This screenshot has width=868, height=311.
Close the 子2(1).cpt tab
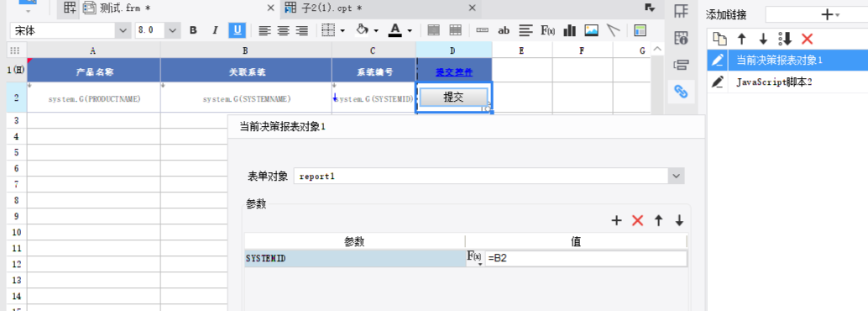point(473,8)
